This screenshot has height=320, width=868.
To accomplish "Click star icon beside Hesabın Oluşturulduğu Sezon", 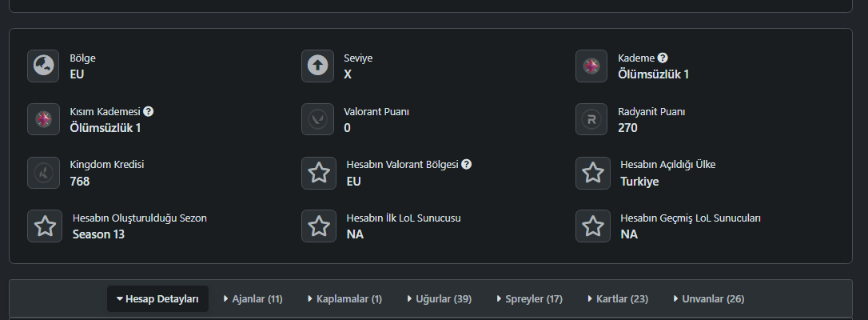I will point(45,226).
